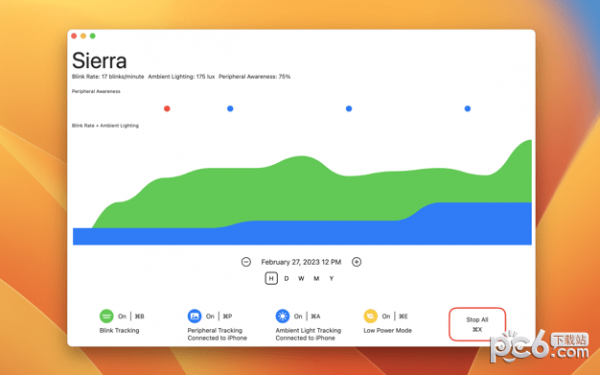Click the Low Power Mode label
This screenshot has height=375, width=600.
coord(388,330)
